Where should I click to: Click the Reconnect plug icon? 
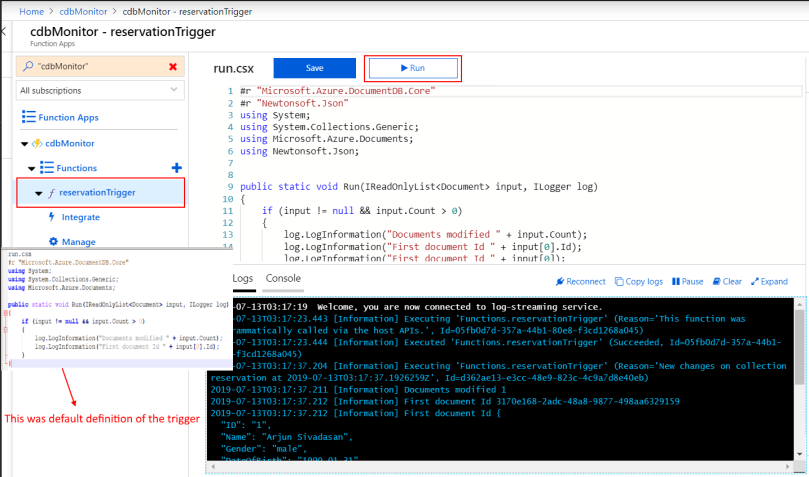click(x=560, y=282)
